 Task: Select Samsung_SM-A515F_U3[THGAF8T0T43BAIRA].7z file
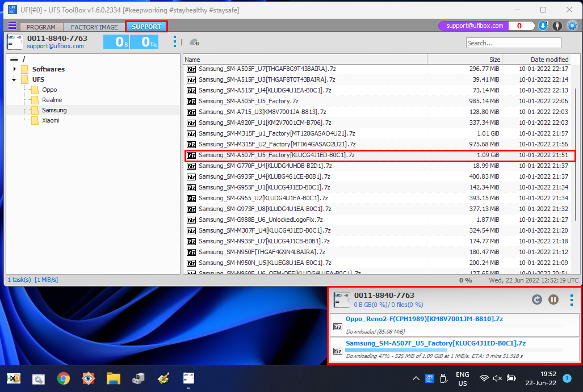(x=377, y=79)
